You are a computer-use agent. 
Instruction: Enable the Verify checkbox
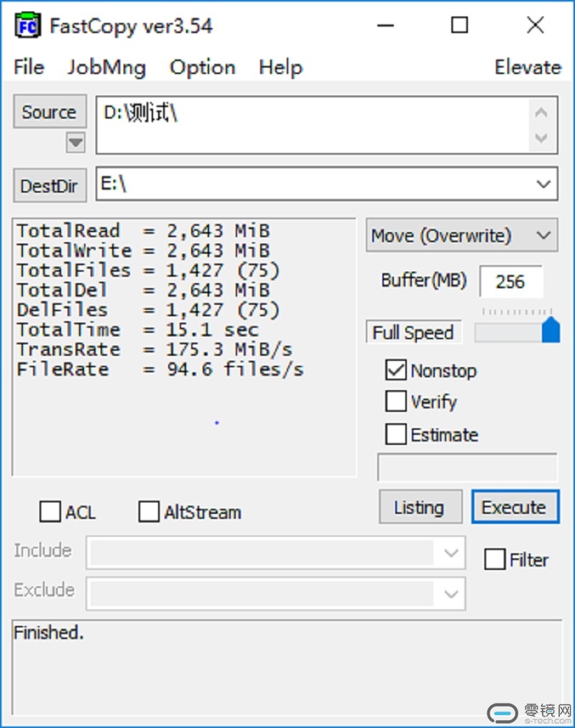point(396,401)
